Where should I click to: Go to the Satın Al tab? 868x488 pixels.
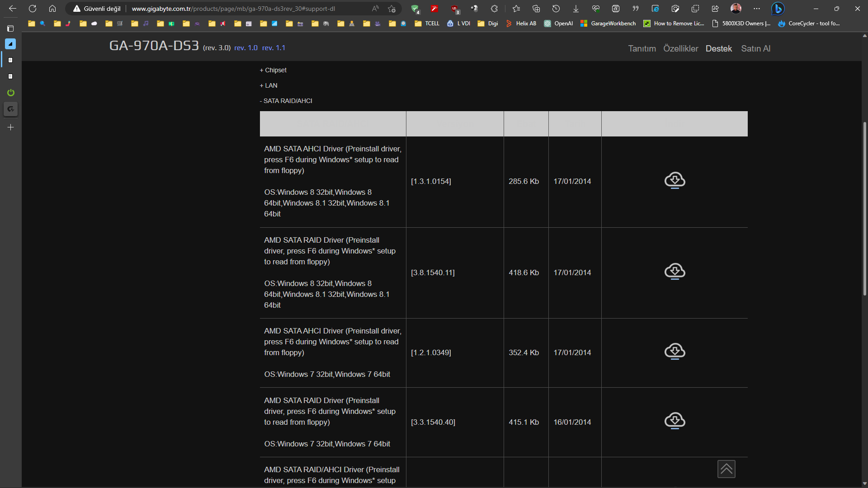coord(755,48)
